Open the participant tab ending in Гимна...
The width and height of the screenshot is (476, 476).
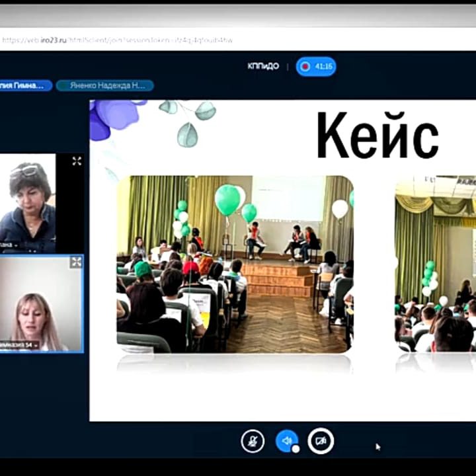tap(25, 85)
